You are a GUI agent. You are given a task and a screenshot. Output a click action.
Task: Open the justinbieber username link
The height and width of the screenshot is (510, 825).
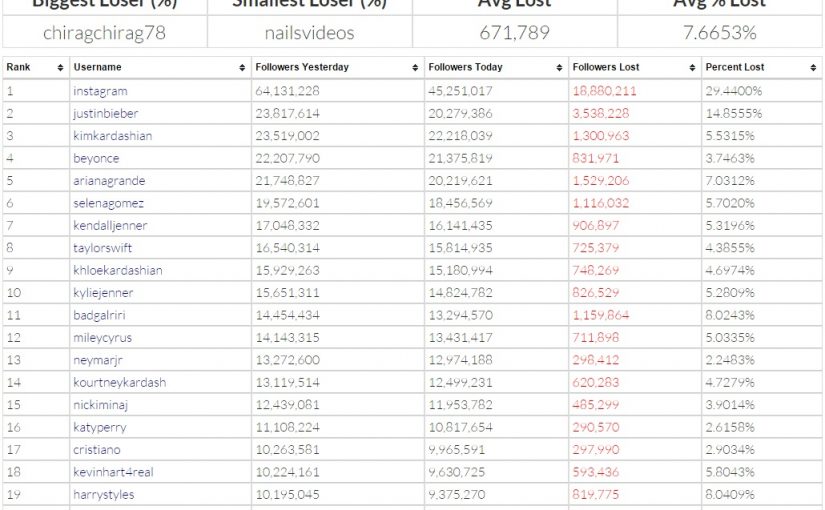tap(105, 114)
